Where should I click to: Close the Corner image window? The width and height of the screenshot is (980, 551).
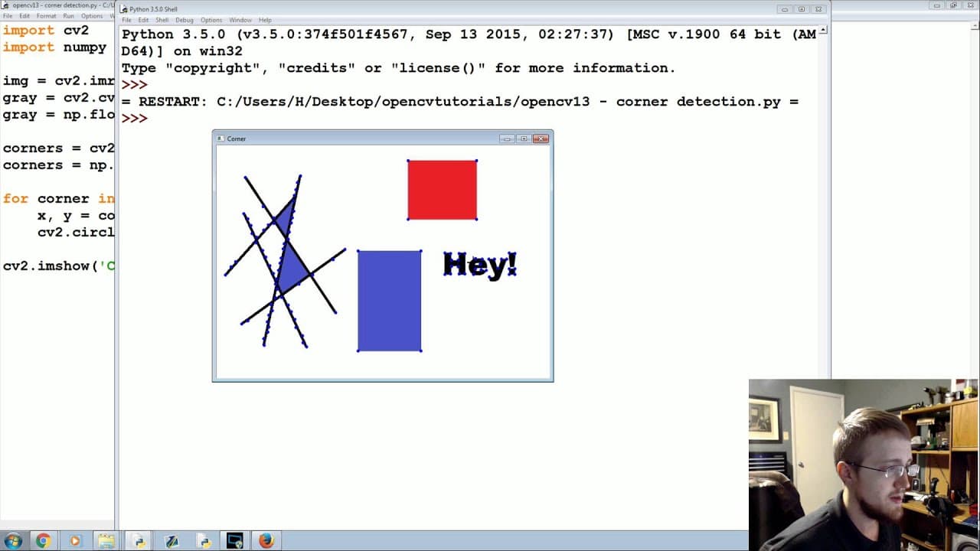[x=541, y=139]
